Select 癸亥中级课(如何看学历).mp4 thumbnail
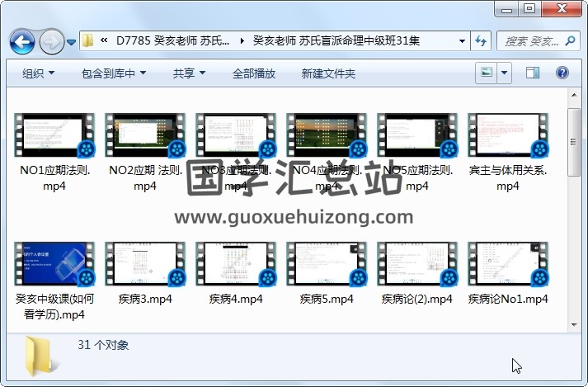 click(54, 264)
